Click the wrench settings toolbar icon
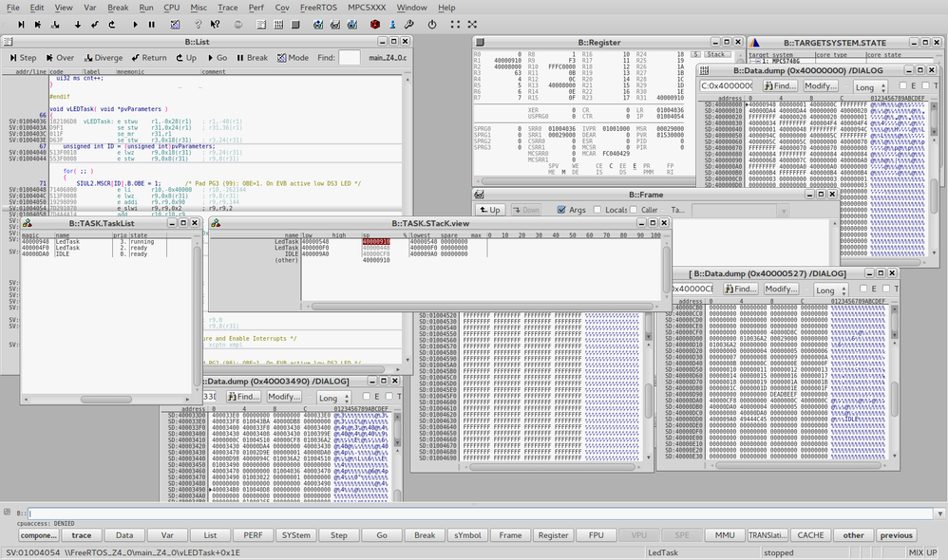 [409, 24]
